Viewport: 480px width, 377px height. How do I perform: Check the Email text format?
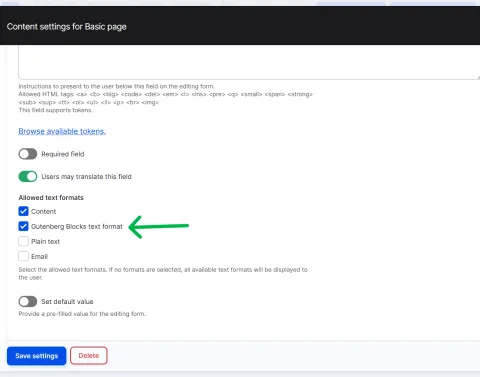pyautogui.click(x=23, y=256)
